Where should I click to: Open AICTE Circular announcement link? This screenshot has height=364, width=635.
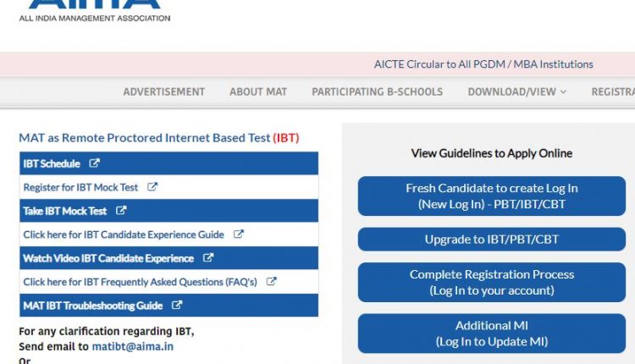pyautogui.click(x=483, y=64)
